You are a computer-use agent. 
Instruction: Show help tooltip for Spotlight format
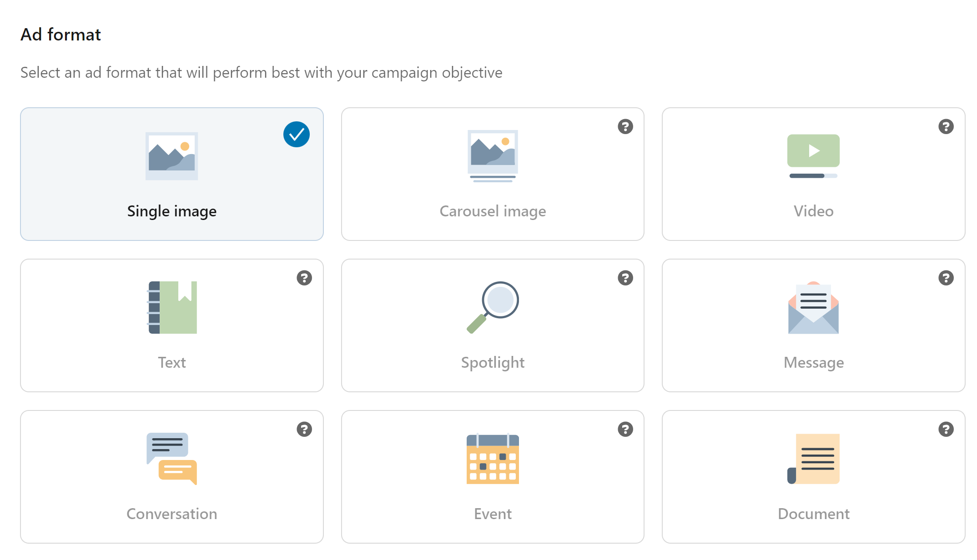coord(625,278)
